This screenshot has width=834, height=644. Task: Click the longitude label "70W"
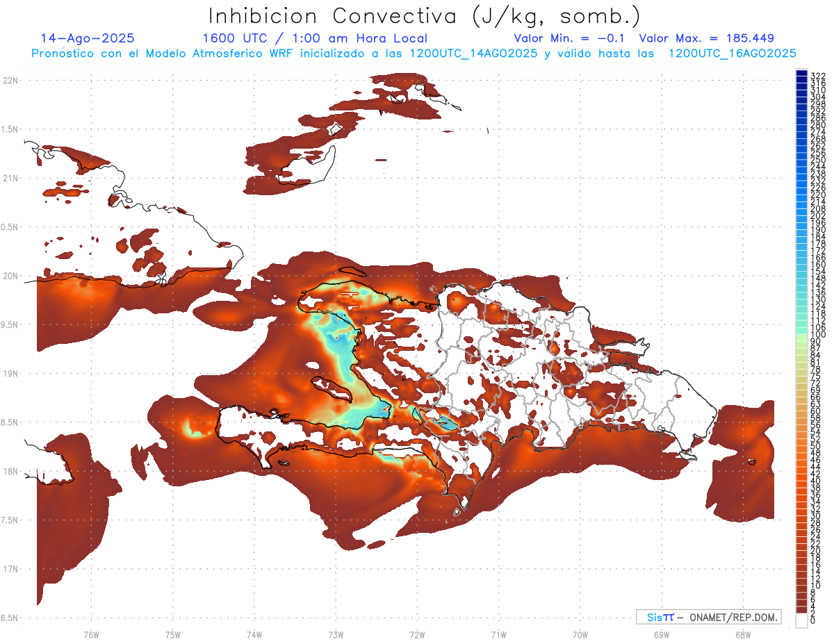580,634
